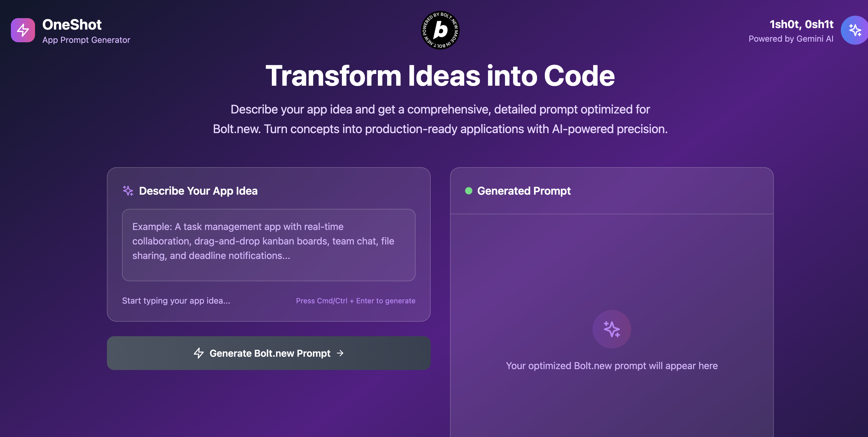Click the 'Powered by Gemini AI' text
The width and height of the screenshot is (868, 437).
791,39
